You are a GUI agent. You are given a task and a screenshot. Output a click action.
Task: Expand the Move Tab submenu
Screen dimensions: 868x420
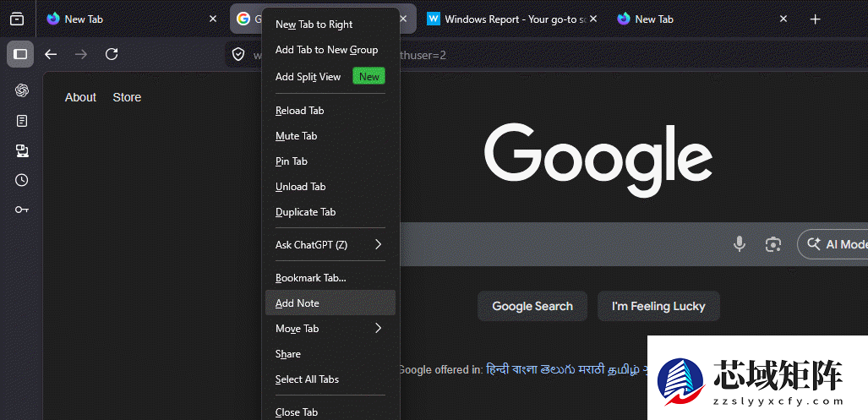pos(330,329)
